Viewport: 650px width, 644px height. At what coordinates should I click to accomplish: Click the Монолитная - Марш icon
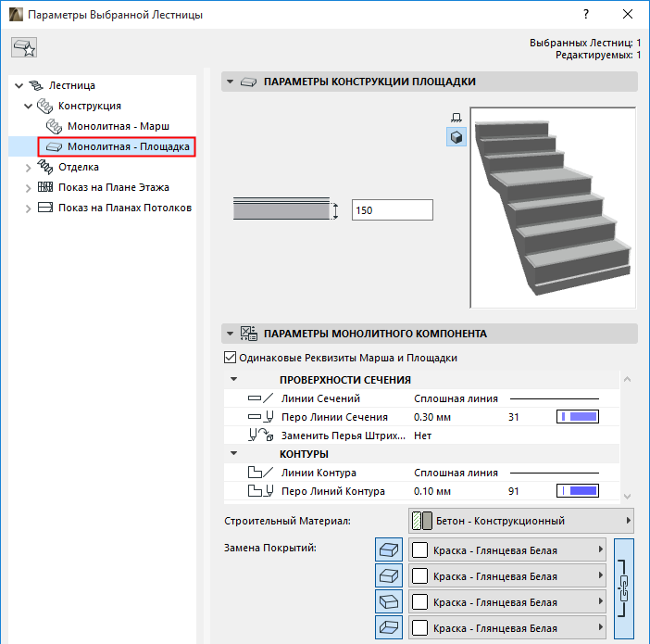point(55,126)
